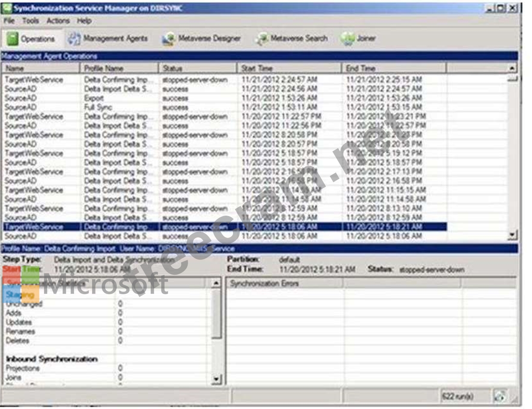Click the Operations toolbar icon
Screen dimensions: 532x409
12,39
